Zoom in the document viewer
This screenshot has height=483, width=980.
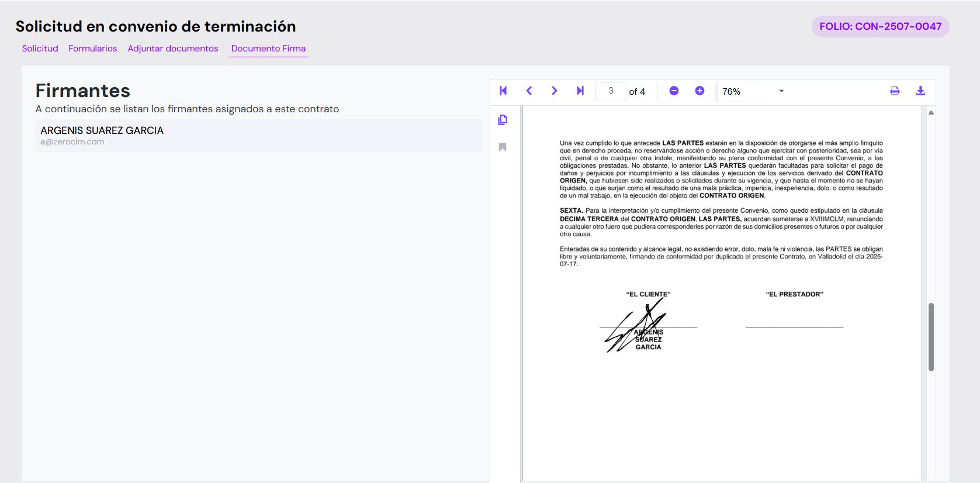(x=699, y=91)
